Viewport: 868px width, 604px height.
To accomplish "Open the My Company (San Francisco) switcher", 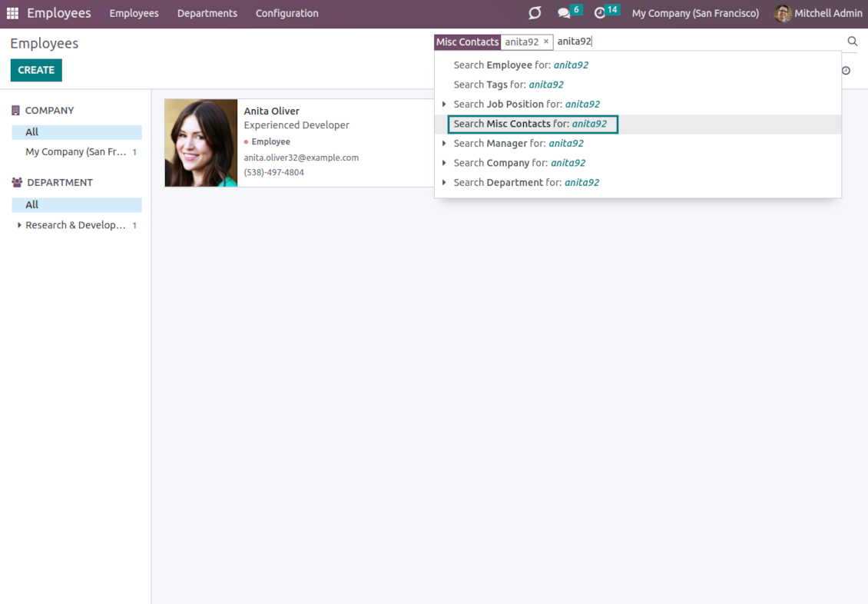I will 694,13.
